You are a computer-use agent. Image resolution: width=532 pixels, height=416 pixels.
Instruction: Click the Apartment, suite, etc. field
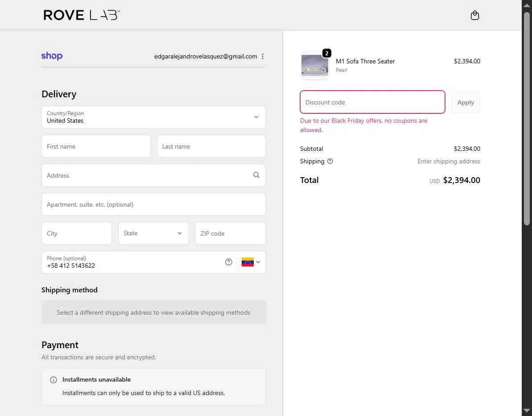click(153, 204)
